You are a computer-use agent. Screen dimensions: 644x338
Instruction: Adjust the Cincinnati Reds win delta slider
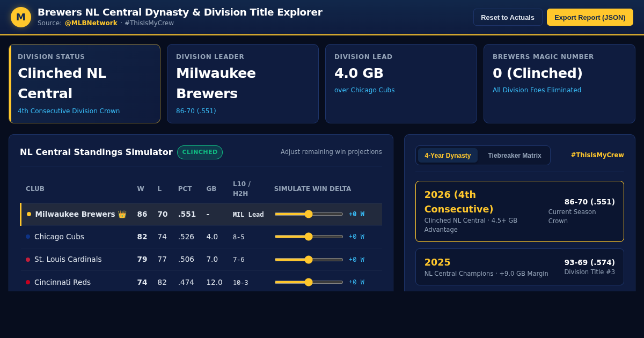[x=309, y=282]
